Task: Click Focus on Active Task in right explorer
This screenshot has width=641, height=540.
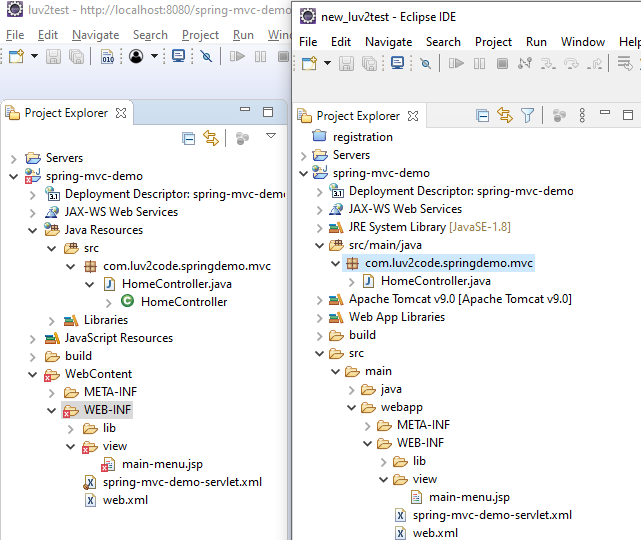Action: tap(559, 116)
